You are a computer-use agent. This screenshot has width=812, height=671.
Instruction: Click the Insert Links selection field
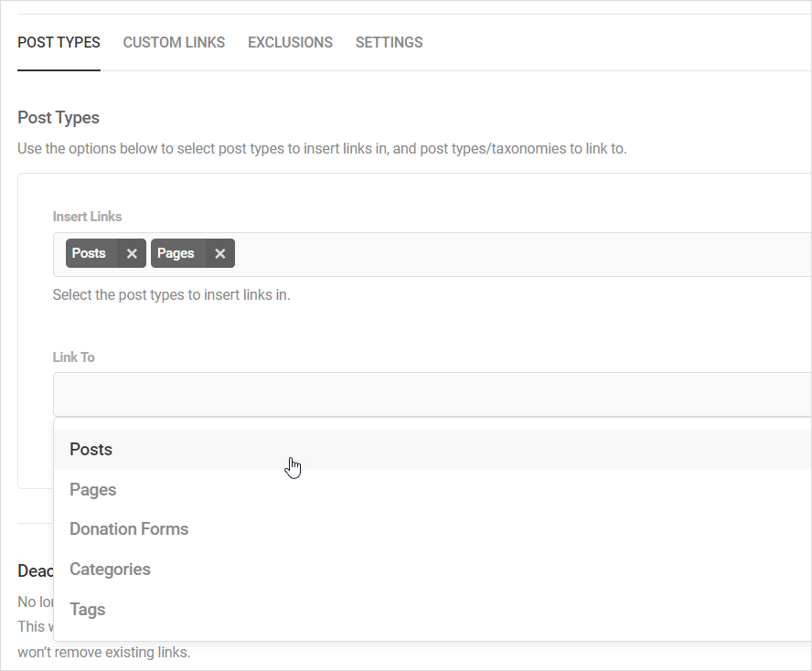coord(457,253)
